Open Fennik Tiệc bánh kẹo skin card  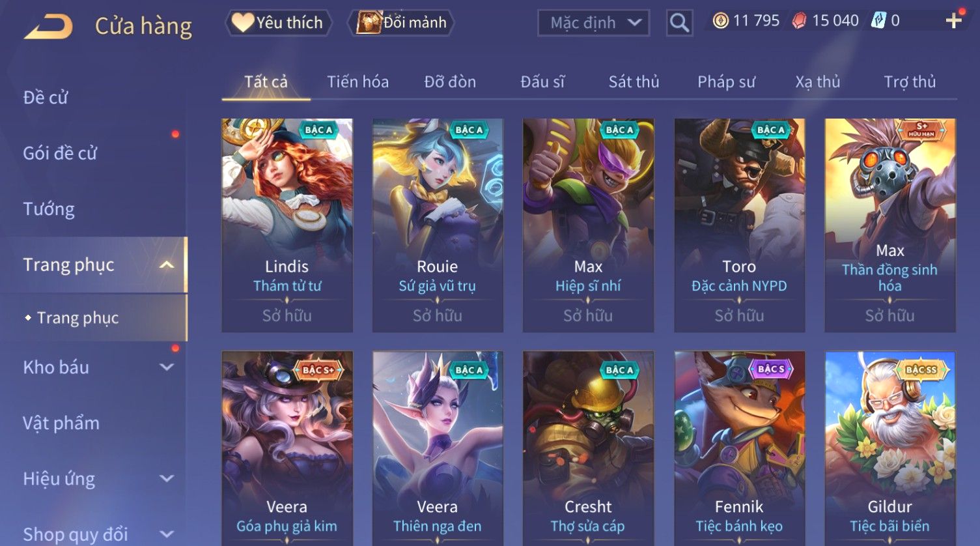pyautogui.click(x=739, y=448)
